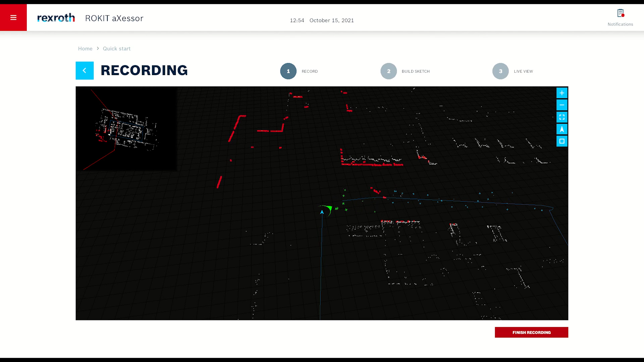
Task: Click the minimap overview thumbnail
Action: [x=127, y=129]
